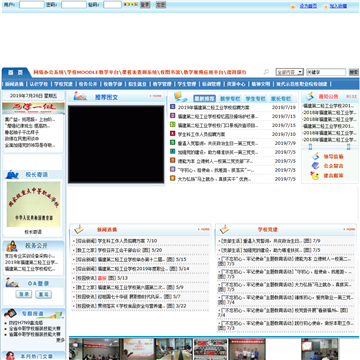This screenshot has width=360, height=360.
Task: Click the 校长寄语 section icon
Action: click(x=12, y=174)
